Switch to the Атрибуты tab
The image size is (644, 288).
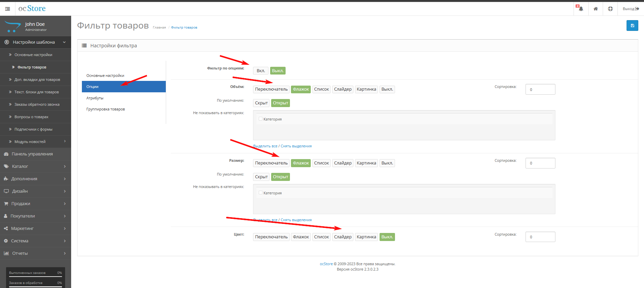[123, 98]
